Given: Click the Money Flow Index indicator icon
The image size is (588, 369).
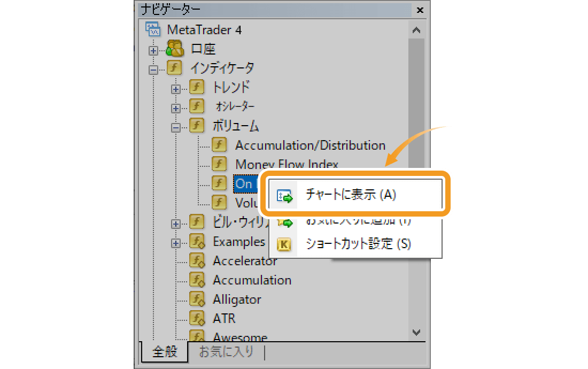Looking at the screenshot, I should tap(219, 164).
